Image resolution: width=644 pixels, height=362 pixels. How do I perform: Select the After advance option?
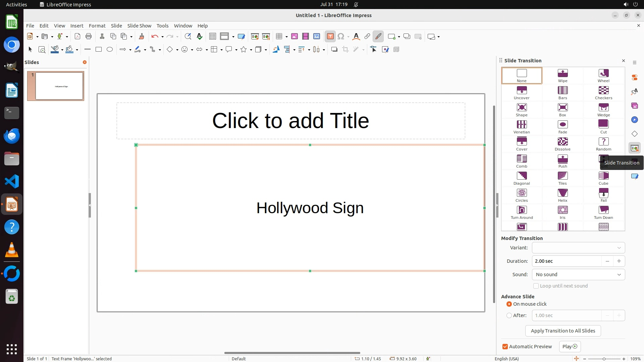[509, 315]
